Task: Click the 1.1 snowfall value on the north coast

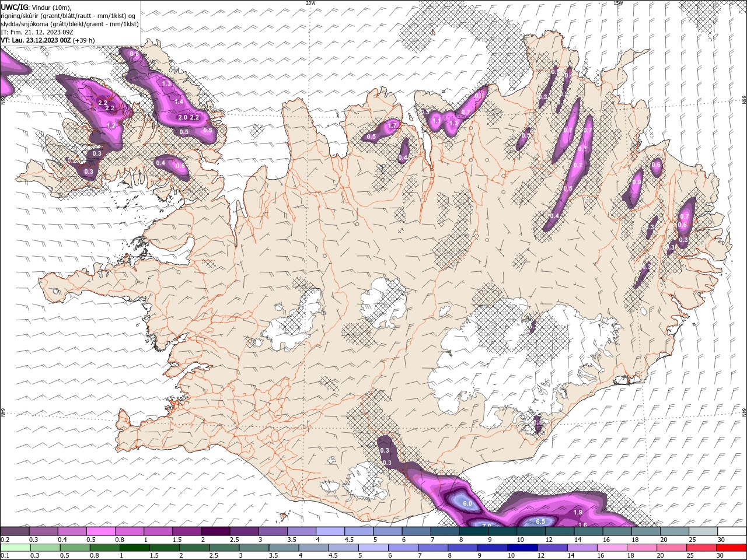Action: (x=437, y=121)
